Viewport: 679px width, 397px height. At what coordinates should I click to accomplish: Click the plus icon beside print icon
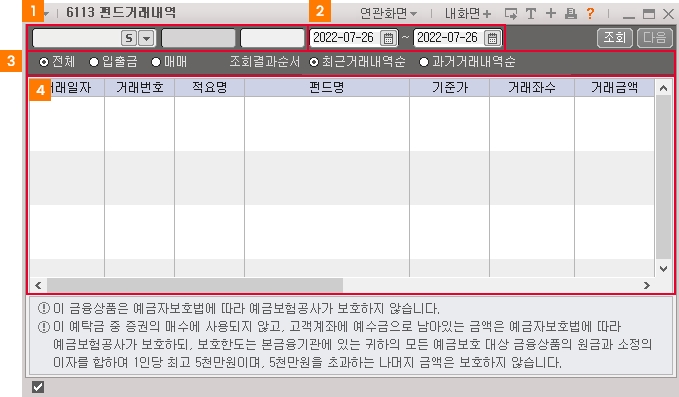pyautogui.click(x=551, y=13)
